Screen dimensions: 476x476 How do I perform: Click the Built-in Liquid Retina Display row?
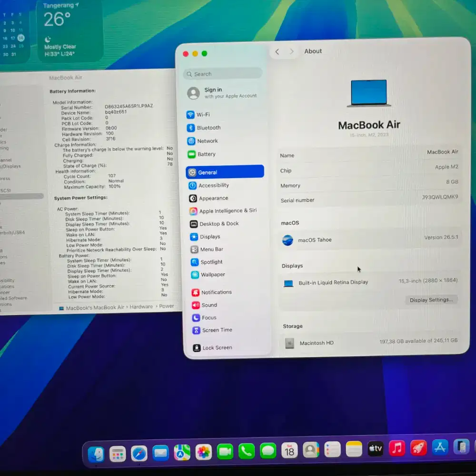point(369,282)
